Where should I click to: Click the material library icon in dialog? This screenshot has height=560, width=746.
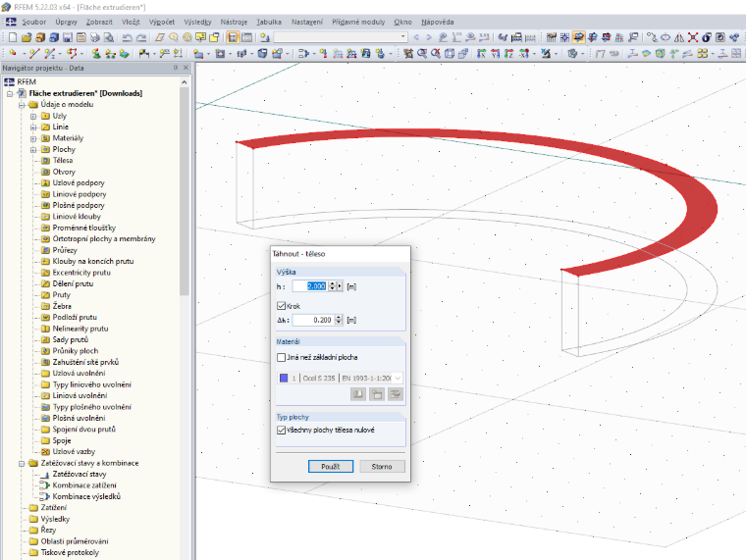point(358,394)
